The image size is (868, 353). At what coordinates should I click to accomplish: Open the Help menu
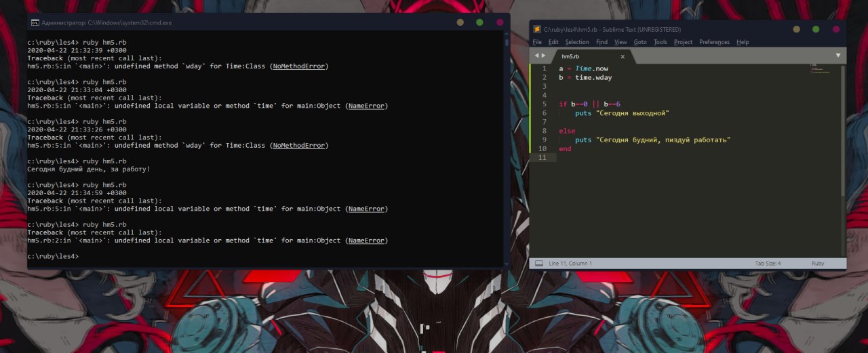click(x=743, y=42)
